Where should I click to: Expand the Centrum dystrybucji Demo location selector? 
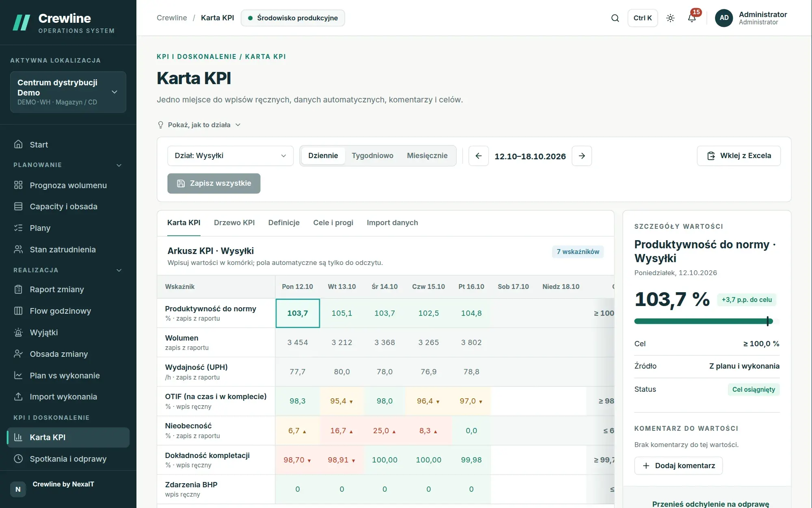point(68,92)
